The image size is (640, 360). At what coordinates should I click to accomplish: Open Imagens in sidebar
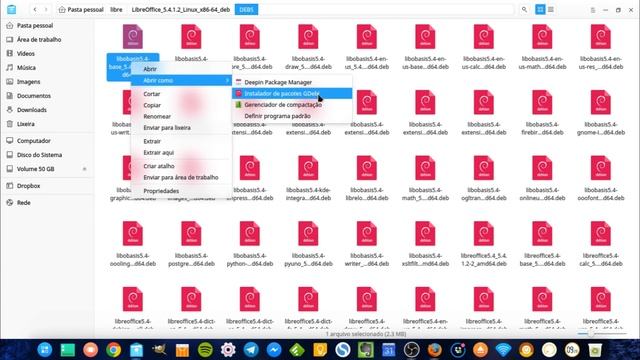point(29,82)
